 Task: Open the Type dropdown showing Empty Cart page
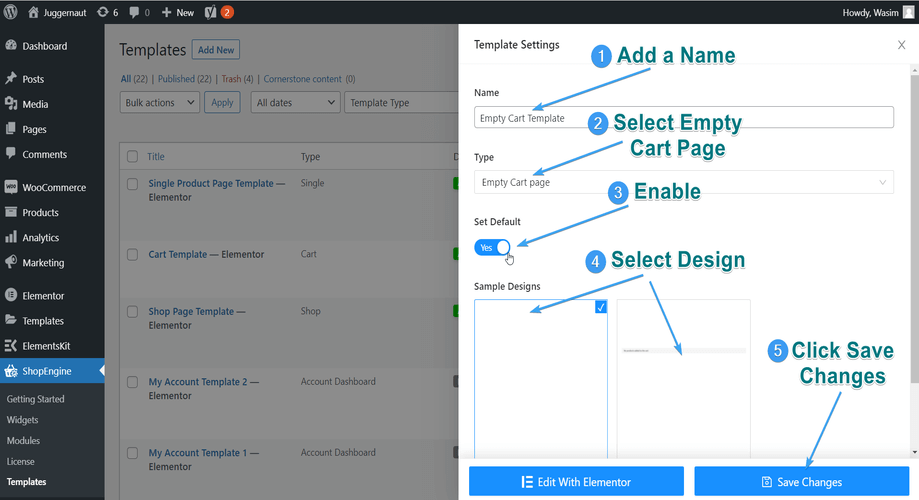(683, 182)
